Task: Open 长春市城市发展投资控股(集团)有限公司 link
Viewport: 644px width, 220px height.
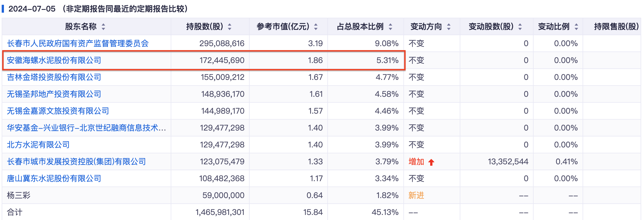Action: (x=76, y=162)
